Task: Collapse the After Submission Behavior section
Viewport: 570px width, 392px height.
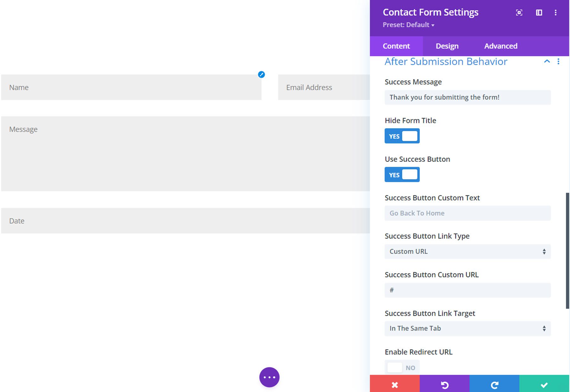Action: [547, 61]
